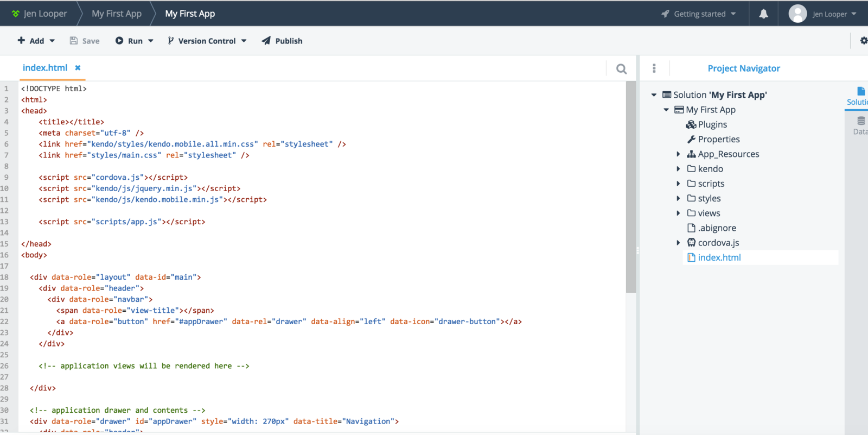Click the kendo folder icon
The width and height of the screenshot is (868, 435).
(691, 169)
